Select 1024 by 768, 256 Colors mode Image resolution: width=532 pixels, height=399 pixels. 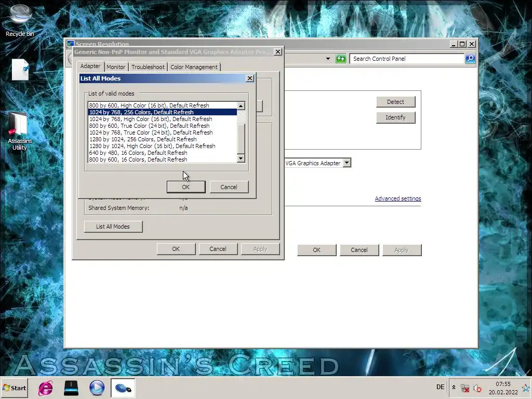click(x=163, y=112)
